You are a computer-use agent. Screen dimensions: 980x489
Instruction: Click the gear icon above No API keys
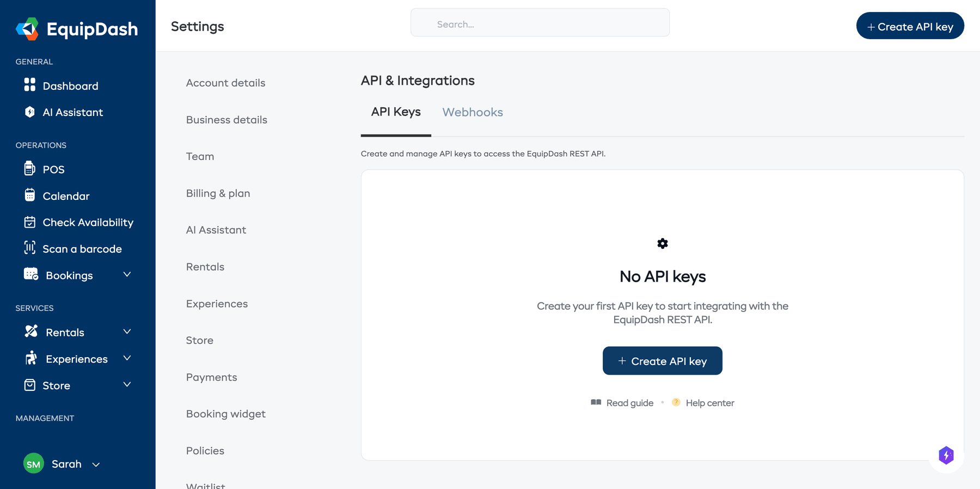coord(663,243)
